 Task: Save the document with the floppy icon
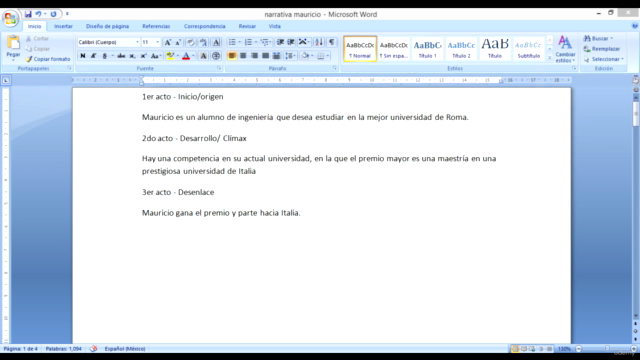tap(28, 14)
